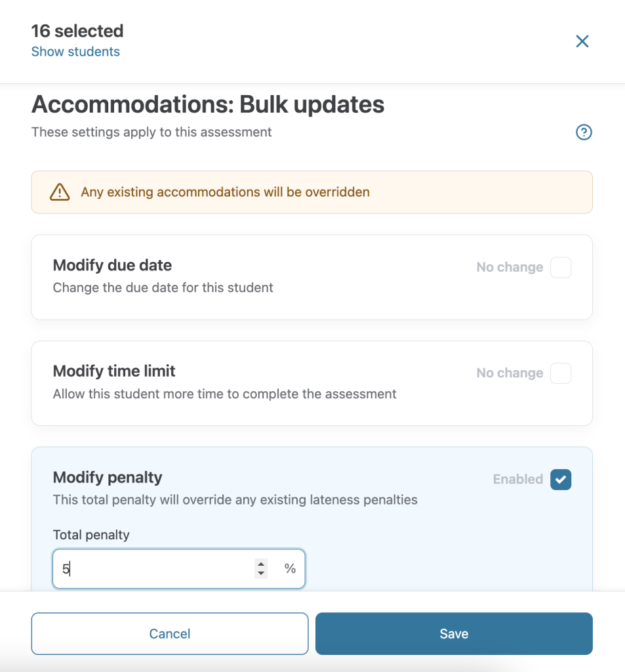Open the help question mark icon

[x=584, y=132]
